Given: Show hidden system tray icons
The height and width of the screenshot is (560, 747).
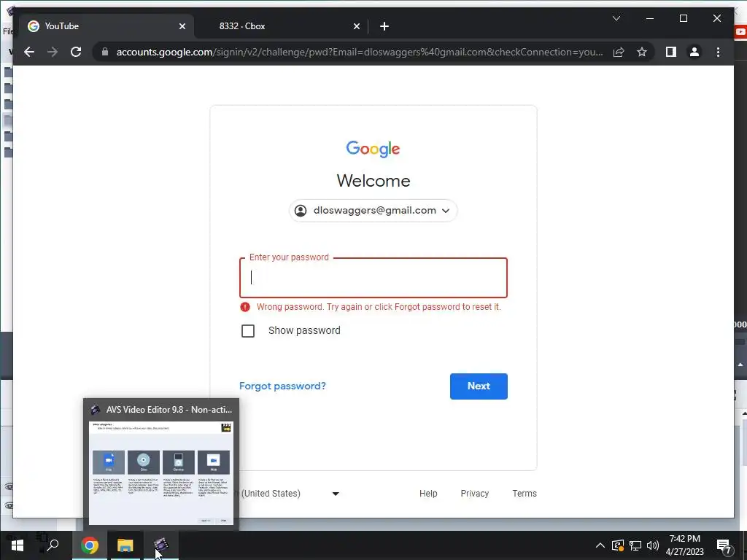Looking at the screenshot, I should pyautogui.click(x=600, y=545).
